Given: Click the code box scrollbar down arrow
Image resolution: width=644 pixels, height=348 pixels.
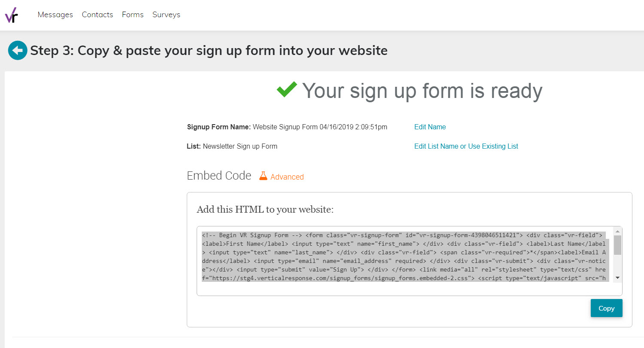Looking at the screenshot, I should (617, 278).
